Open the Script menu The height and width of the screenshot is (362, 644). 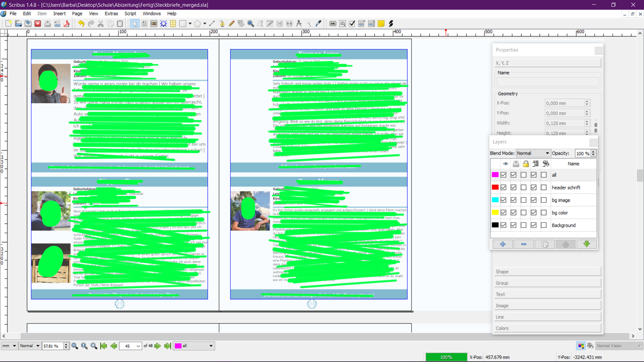(130, 13)
